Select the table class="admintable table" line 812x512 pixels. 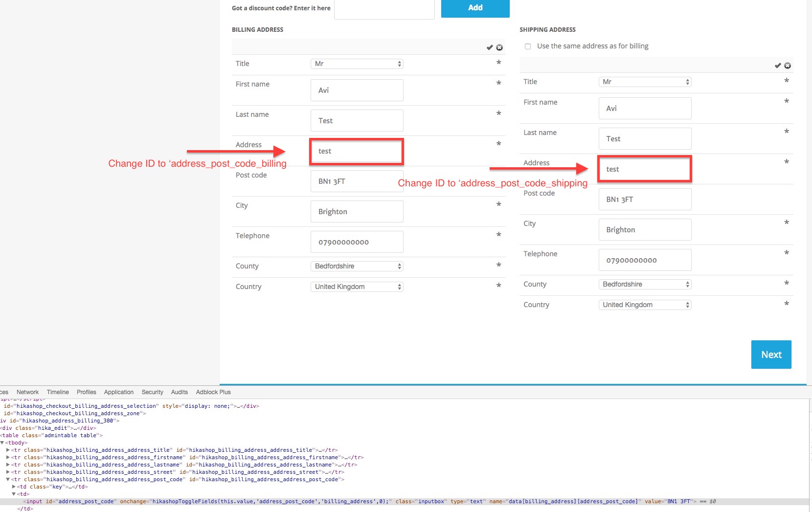[x=51, y=435]
